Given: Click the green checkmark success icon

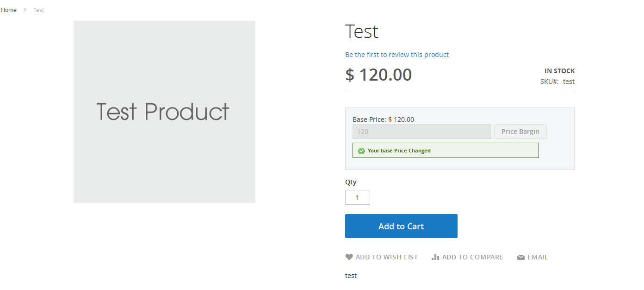Looking at the screenshot, I should [x=361, y=151].
